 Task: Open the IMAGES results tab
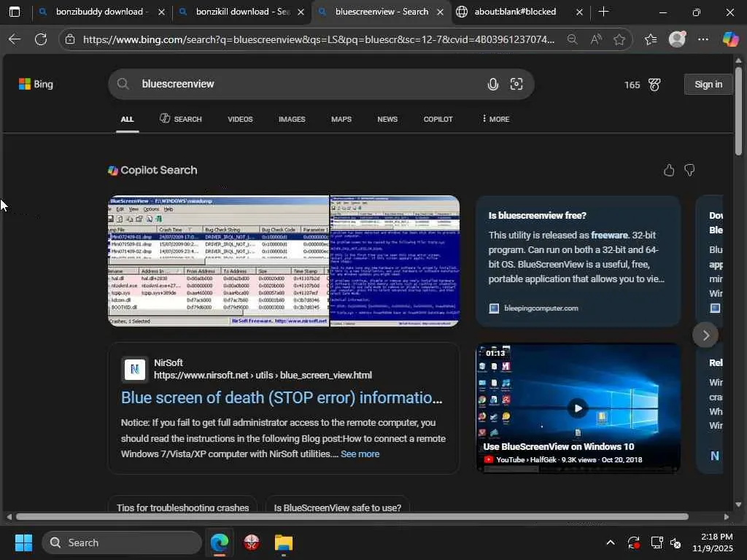pos(292,119)
